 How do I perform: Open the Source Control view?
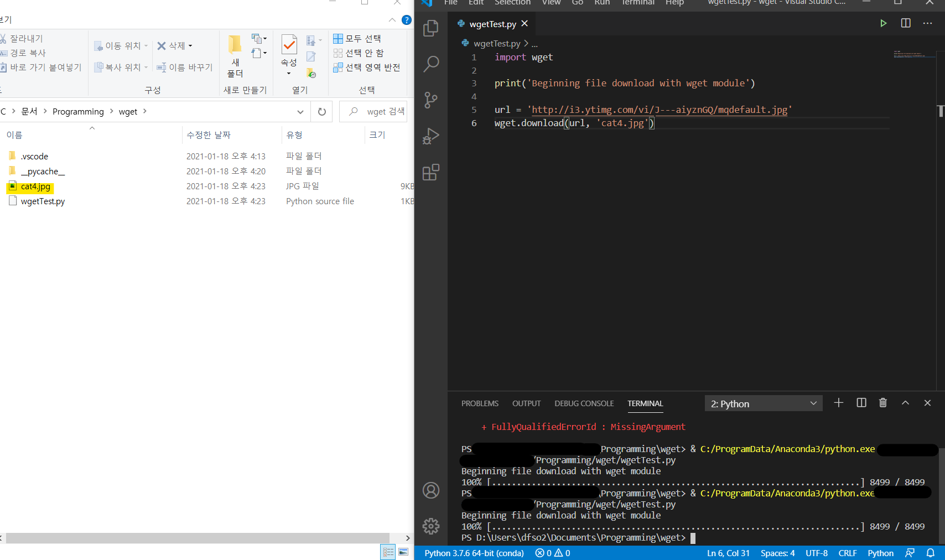click(x=430, y=100)
